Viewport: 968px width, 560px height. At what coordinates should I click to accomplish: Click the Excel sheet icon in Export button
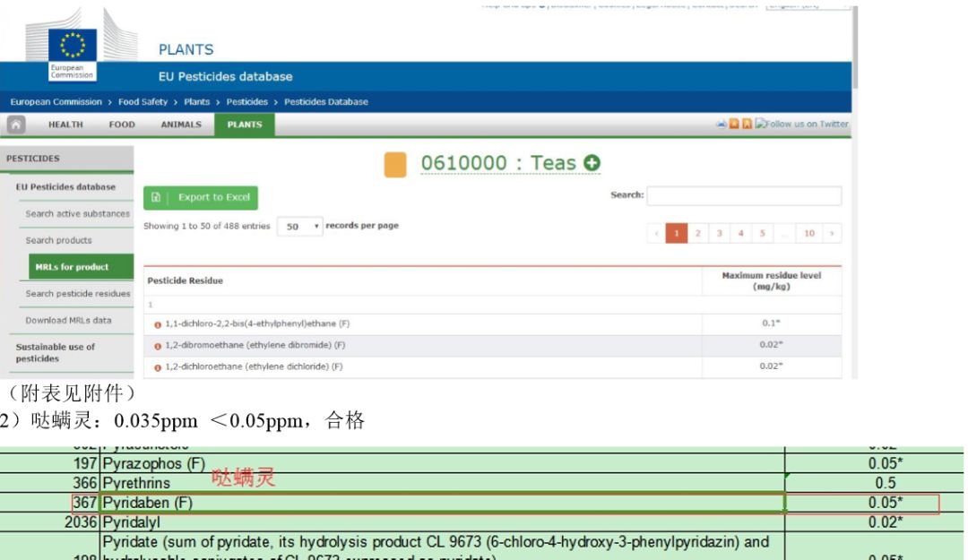tap(156, 198)
